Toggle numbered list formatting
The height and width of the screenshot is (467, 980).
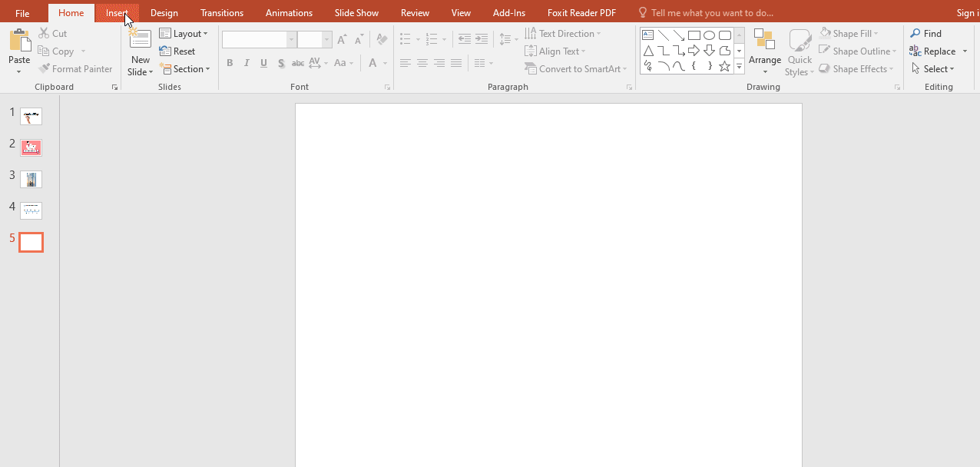tap(432, 38)
